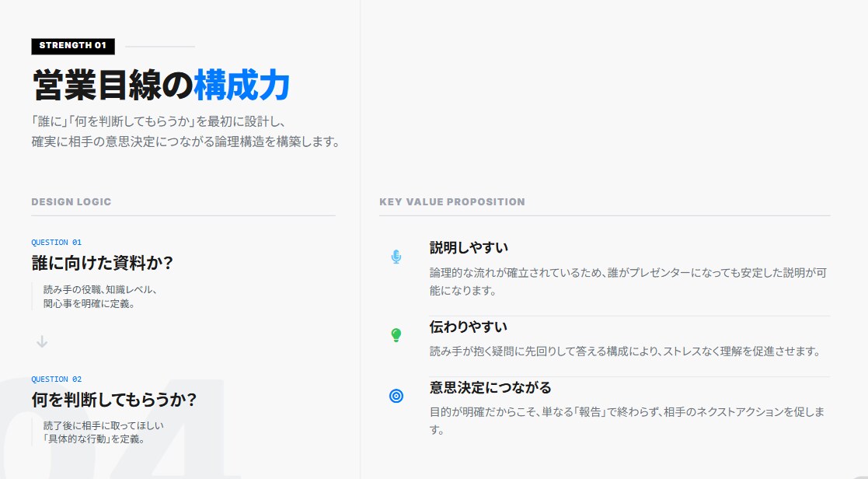Image resolution: width=868 pixels, height=479 pixels.
Task: Click the description starting 目的が明確だからこそ
Action: pos(627,421)
